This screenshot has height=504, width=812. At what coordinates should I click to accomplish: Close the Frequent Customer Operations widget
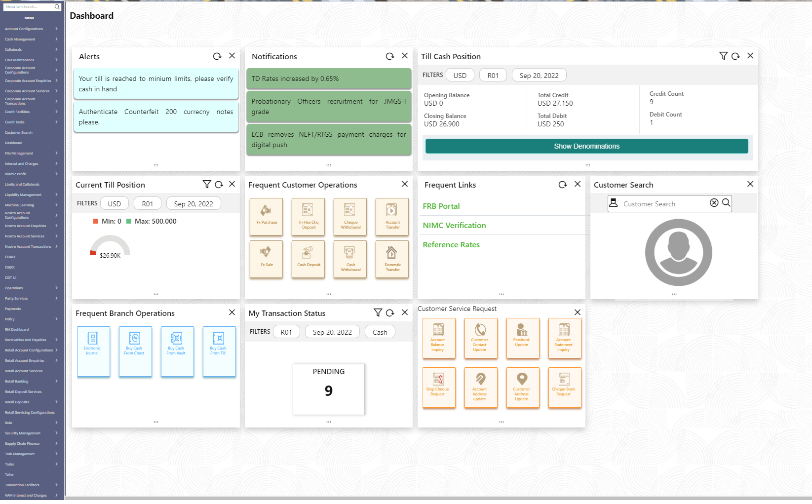[405, 184]
